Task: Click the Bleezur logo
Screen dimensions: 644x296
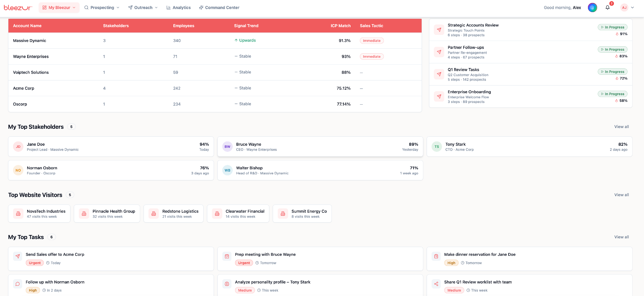Action: pos(18,7)
